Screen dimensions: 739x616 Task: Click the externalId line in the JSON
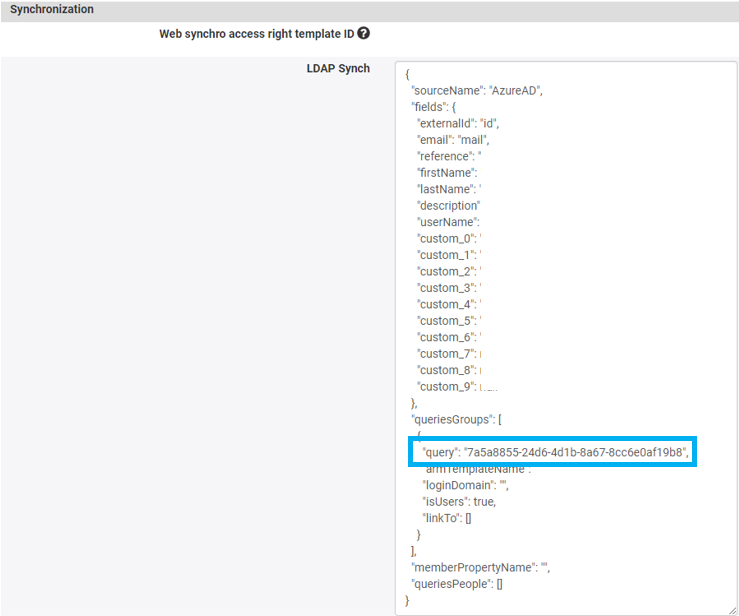(457, 124)
